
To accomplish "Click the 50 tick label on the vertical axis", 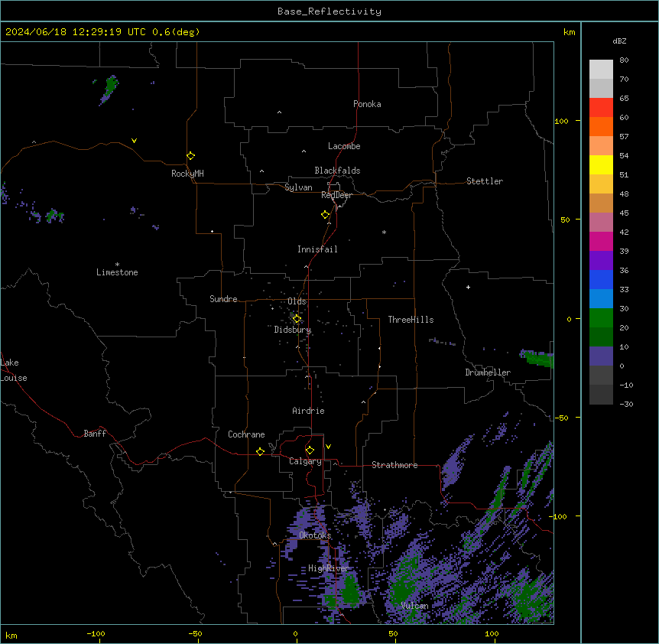I will (x=565, y=220).
